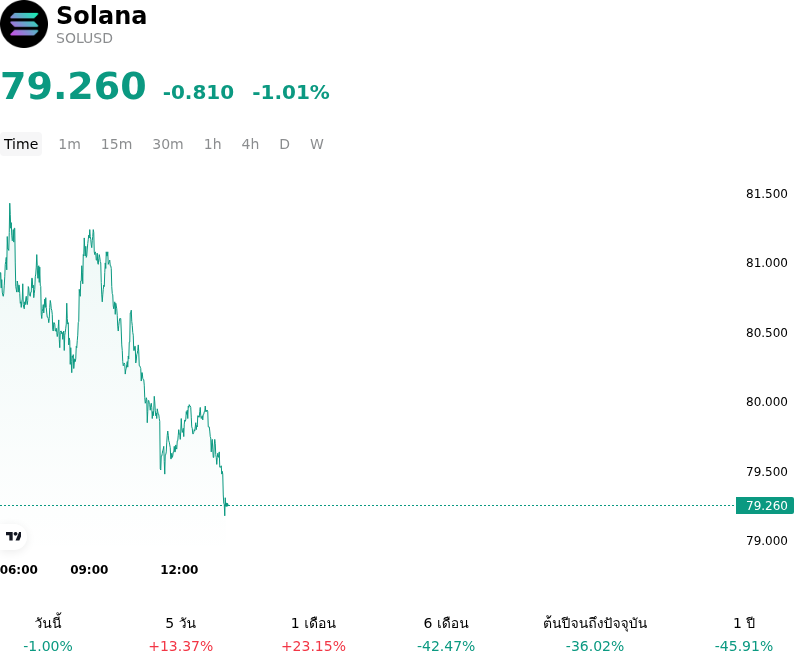
Task: Choose the 1h interval tab
Action: [x=213, y=144]
